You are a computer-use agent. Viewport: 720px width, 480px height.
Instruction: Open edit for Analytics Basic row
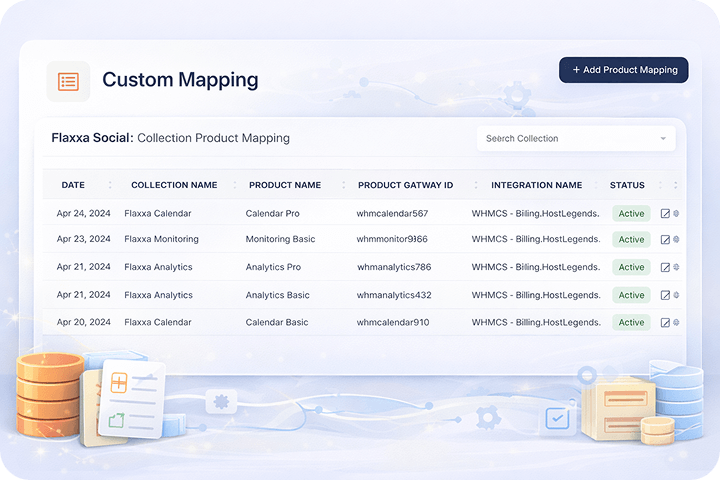(x=666, y=295)
